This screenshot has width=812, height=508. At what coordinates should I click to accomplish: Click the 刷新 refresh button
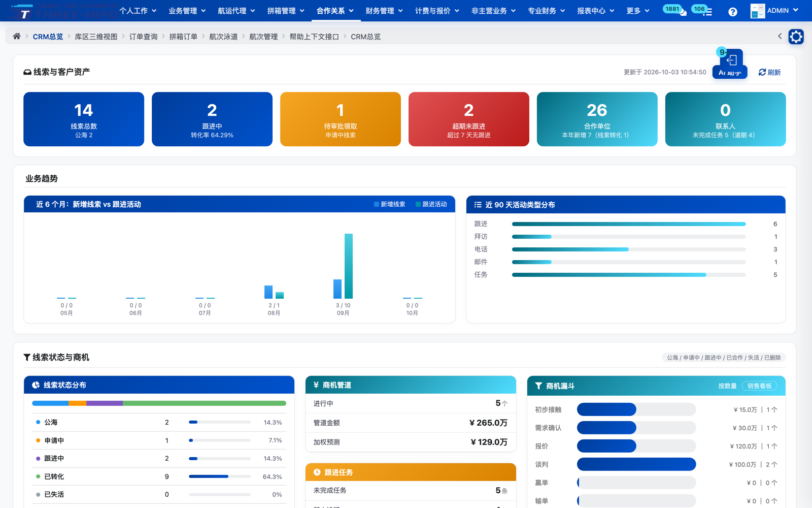(x=769, y=72)
